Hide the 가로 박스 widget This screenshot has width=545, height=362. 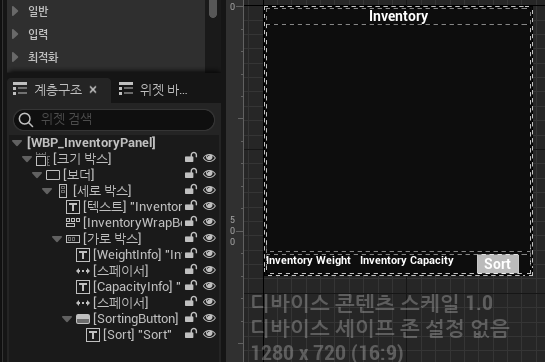pyautogui.click(x=209, y=238)
